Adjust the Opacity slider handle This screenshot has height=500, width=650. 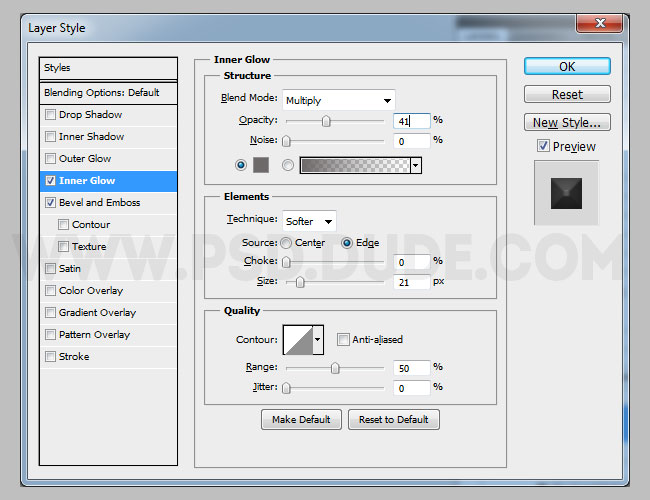[326, 121]
